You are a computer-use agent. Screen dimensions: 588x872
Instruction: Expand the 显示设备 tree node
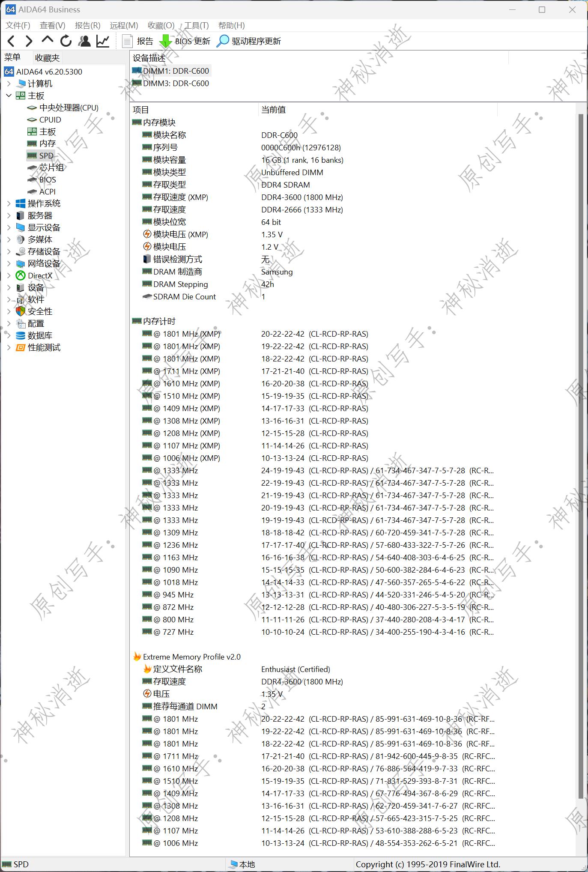click(x=9, y=227)
